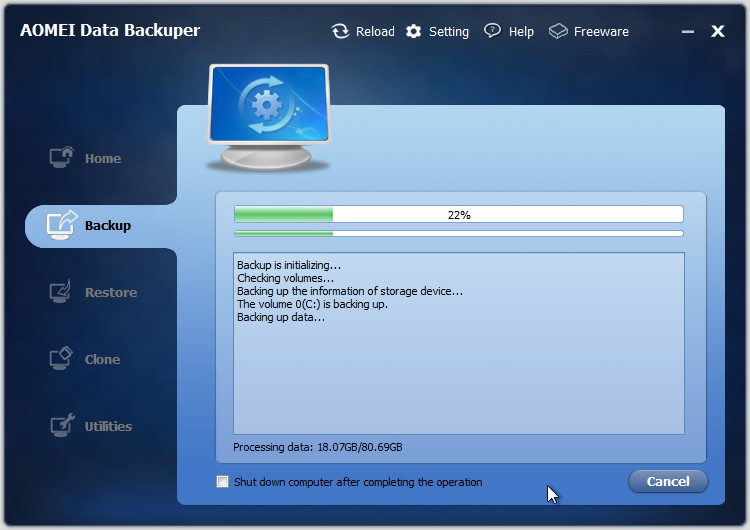This screenshot has width=750, height=530.
Task: Enable shut down computer after completing checkbox
Action: tap(222, 482)
